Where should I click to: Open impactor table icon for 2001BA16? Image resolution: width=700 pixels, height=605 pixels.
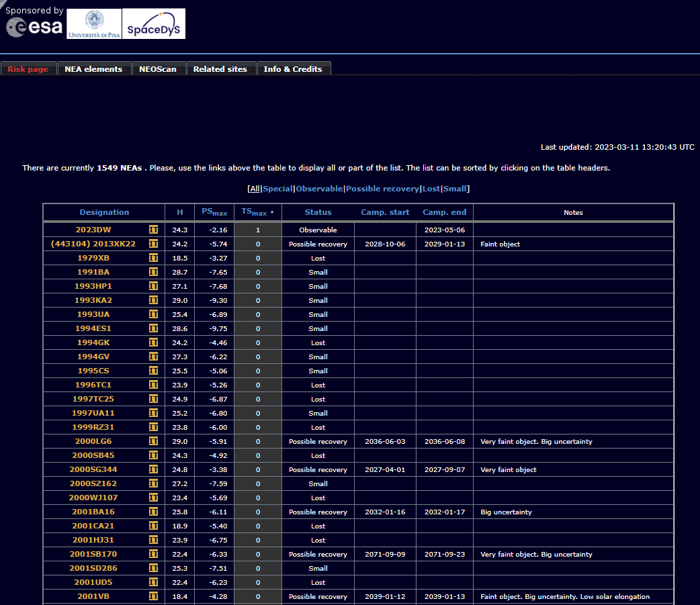(x=154, y=512)
